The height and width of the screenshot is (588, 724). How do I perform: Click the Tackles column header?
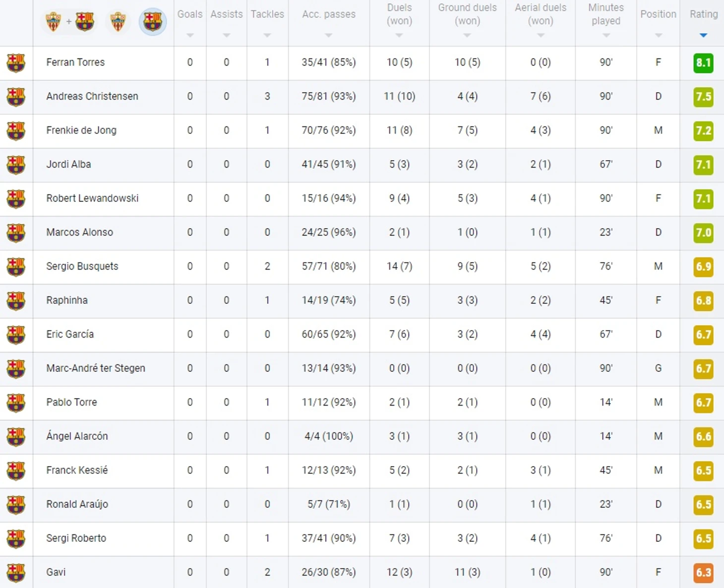pyautogui.click(x=267, y=14)
